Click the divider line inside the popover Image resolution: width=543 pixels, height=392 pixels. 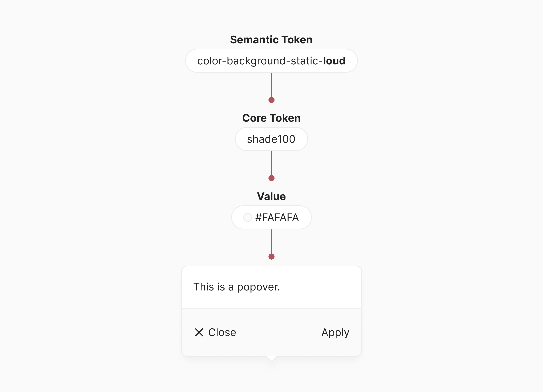tap(271, 308)
